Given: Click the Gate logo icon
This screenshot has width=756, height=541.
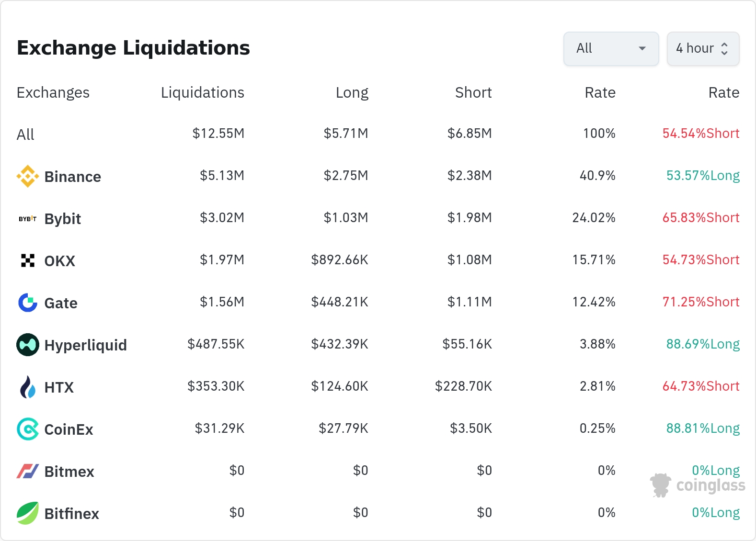Looking at the screenshot, I should click(x=28, y=303).
